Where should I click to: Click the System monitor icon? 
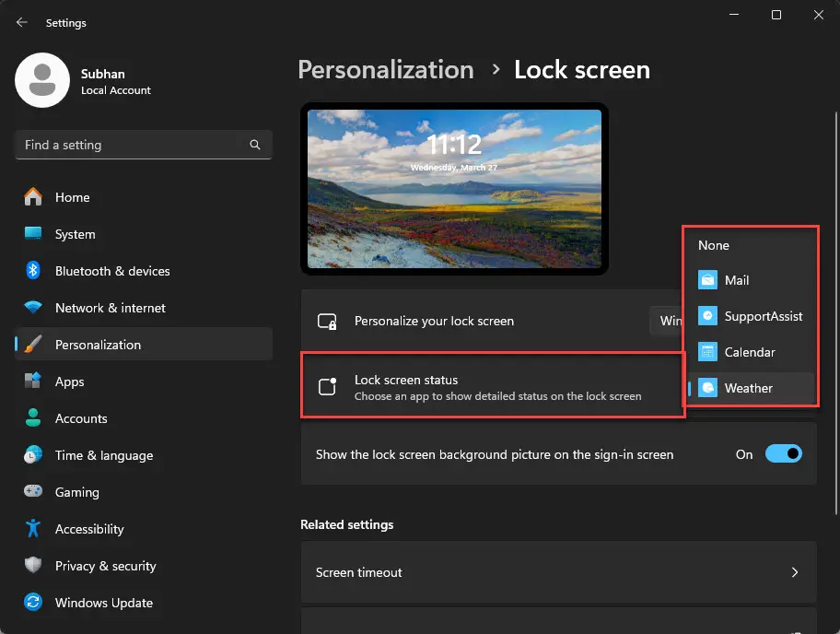[33, 234]
